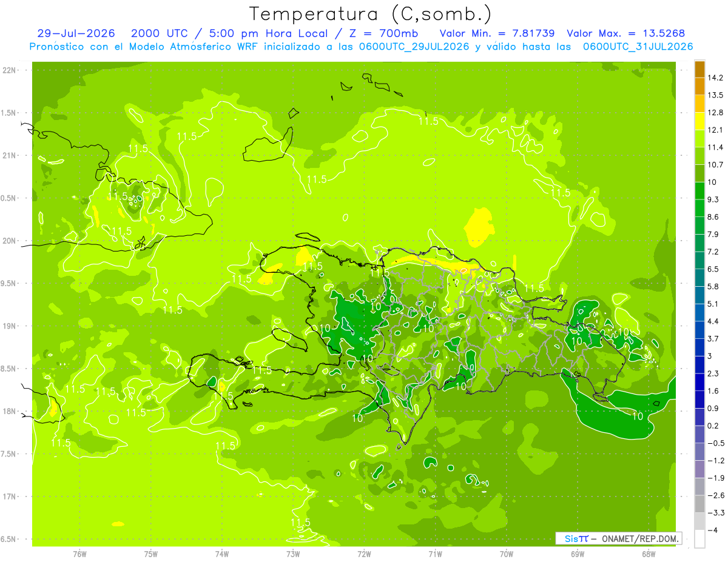Select the valid-until time "0600UTC_31JUL2026"

point(638,47)
